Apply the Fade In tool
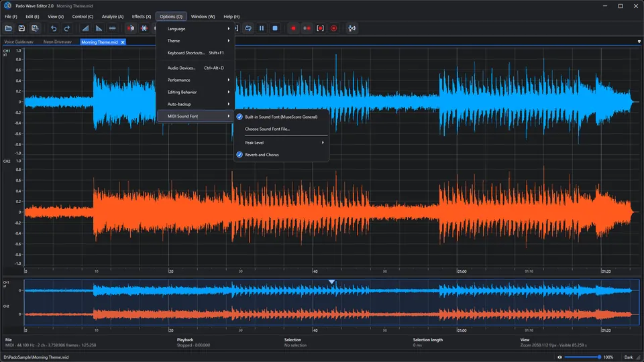The width and height of the screenshot is (644, 362). coord(85,28)
